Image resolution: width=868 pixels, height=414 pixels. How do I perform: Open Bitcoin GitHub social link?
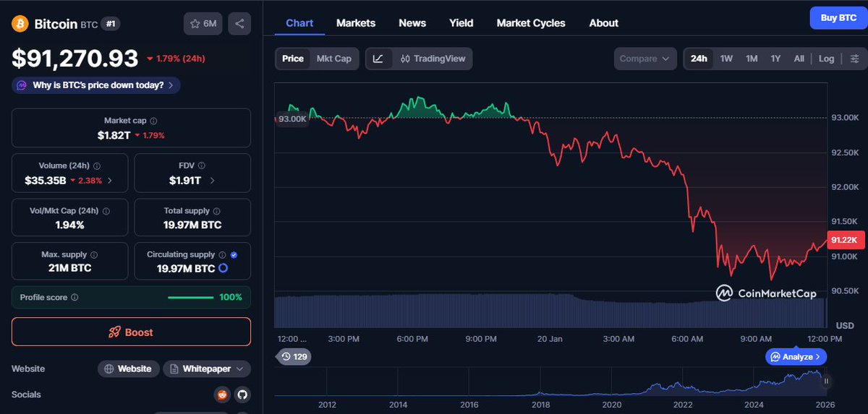242,394
